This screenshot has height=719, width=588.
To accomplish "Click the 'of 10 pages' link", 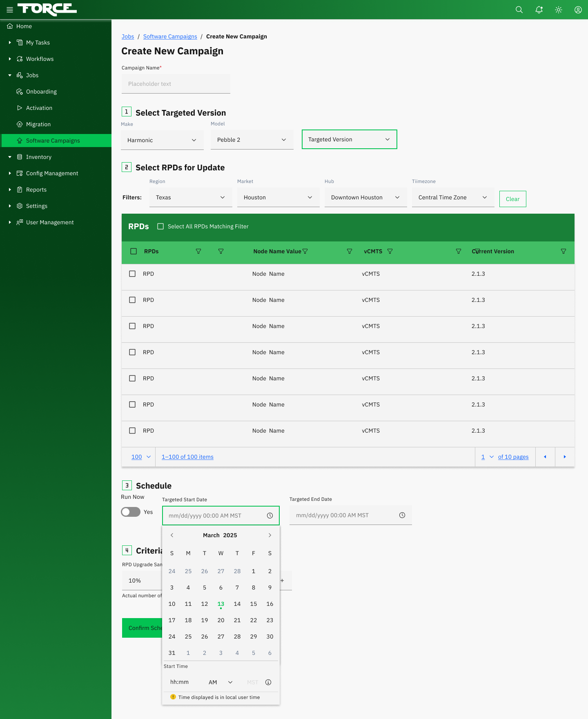I will (x=513, y=457).
